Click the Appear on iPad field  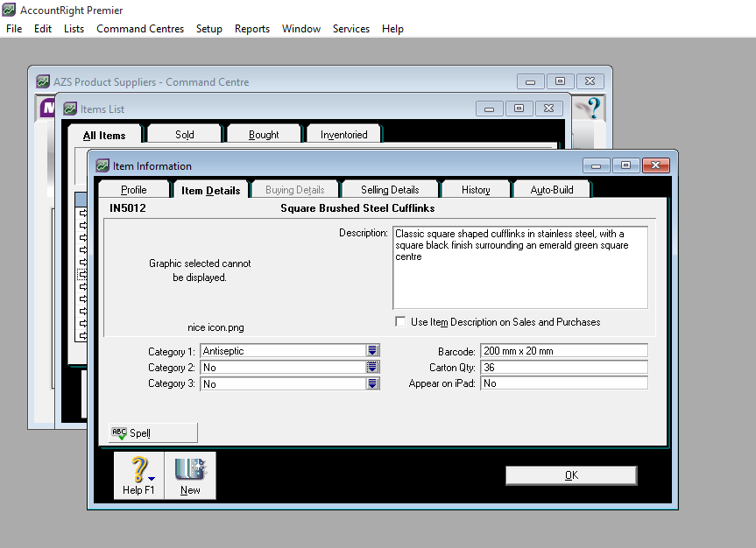coord(564,383)
